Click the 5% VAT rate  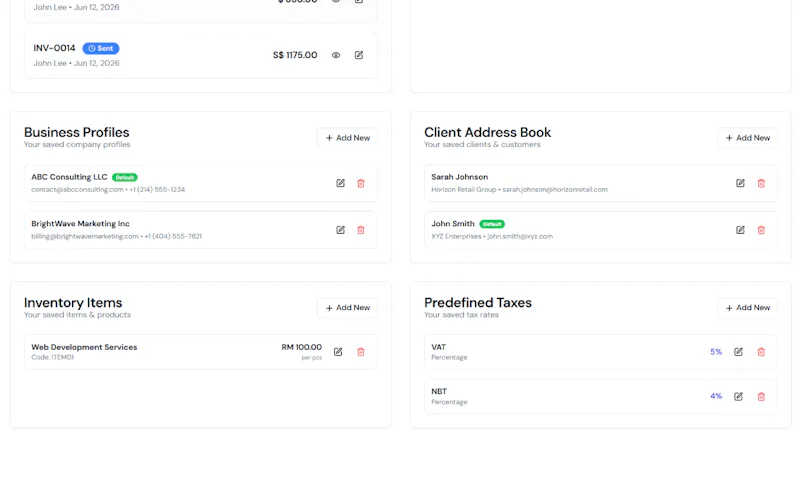(x=716, y=352)
